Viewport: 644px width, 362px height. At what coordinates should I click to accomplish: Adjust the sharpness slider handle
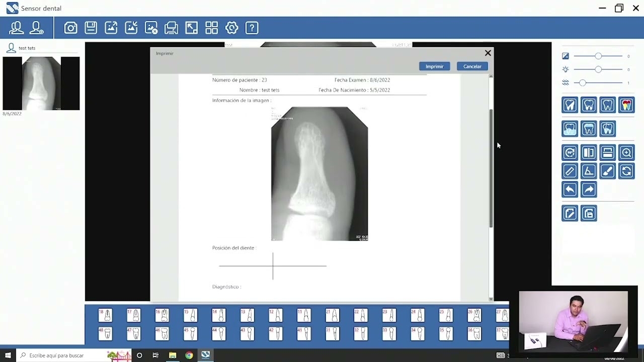tap(582, 82)
